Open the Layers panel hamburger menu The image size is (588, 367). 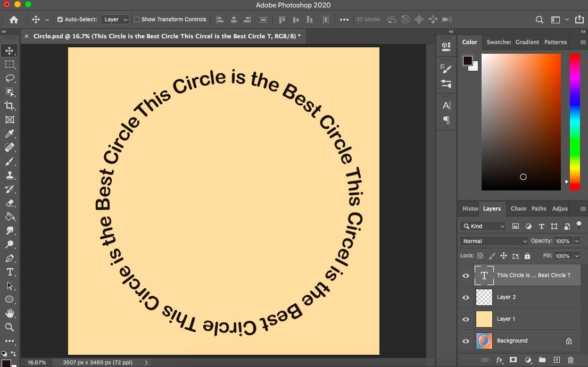pos(583,209)
